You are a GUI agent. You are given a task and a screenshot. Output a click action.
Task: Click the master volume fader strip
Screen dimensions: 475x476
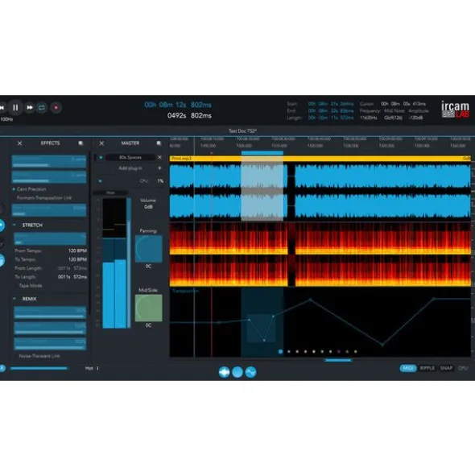click(129, 263)
